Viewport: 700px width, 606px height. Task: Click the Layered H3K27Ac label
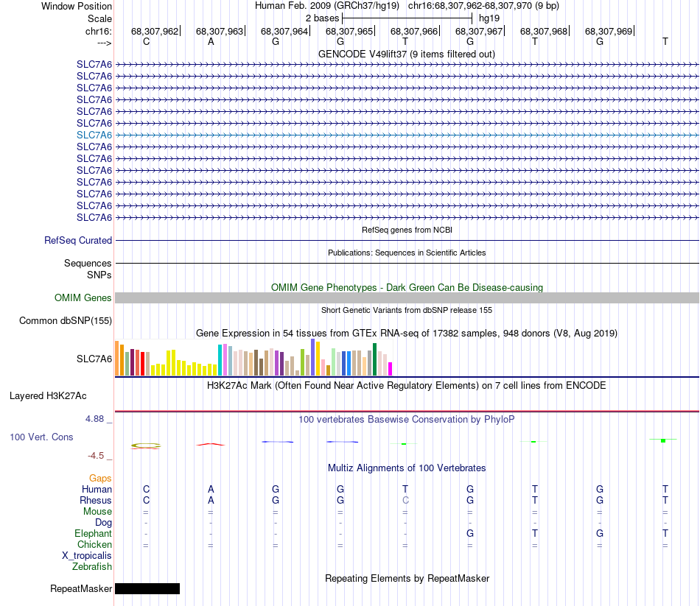[48, 396]
